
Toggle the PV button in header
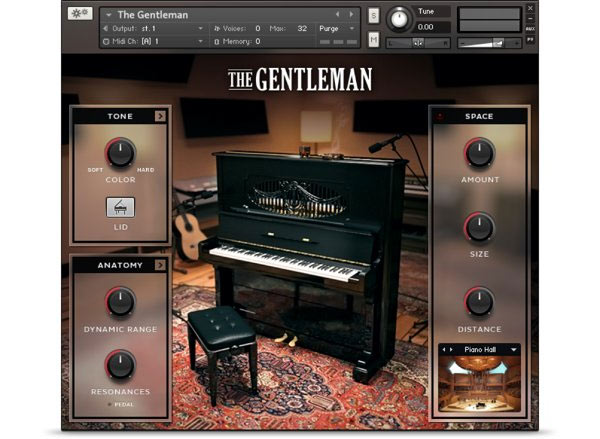click(x=530, y=40)
